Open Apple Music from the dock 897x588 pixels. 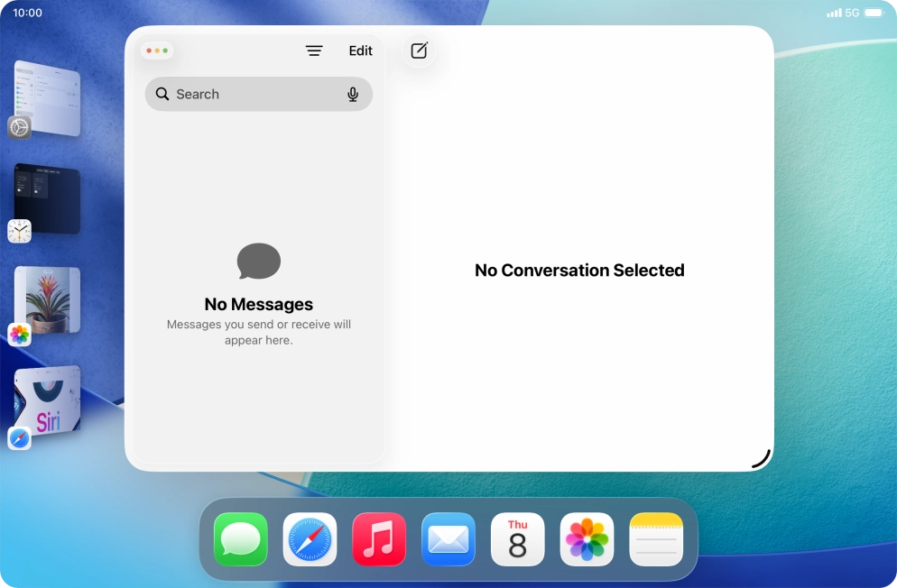click(378, 539)
